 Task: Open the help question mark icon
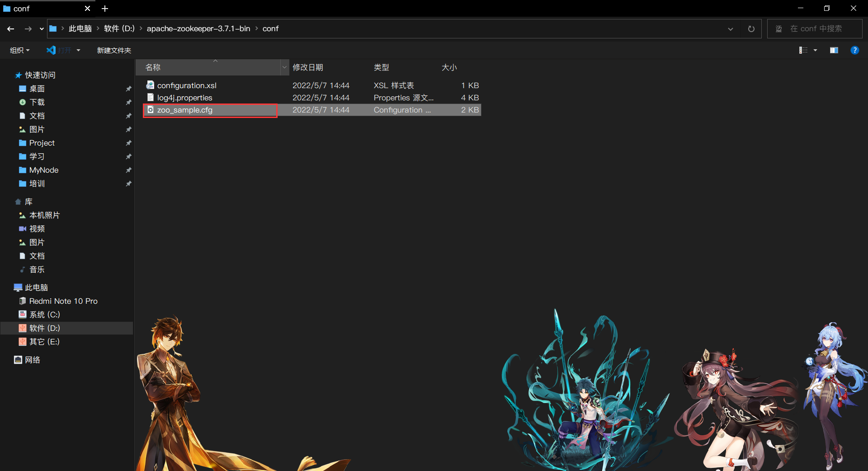pyautogui.click(x=854, y=50)
